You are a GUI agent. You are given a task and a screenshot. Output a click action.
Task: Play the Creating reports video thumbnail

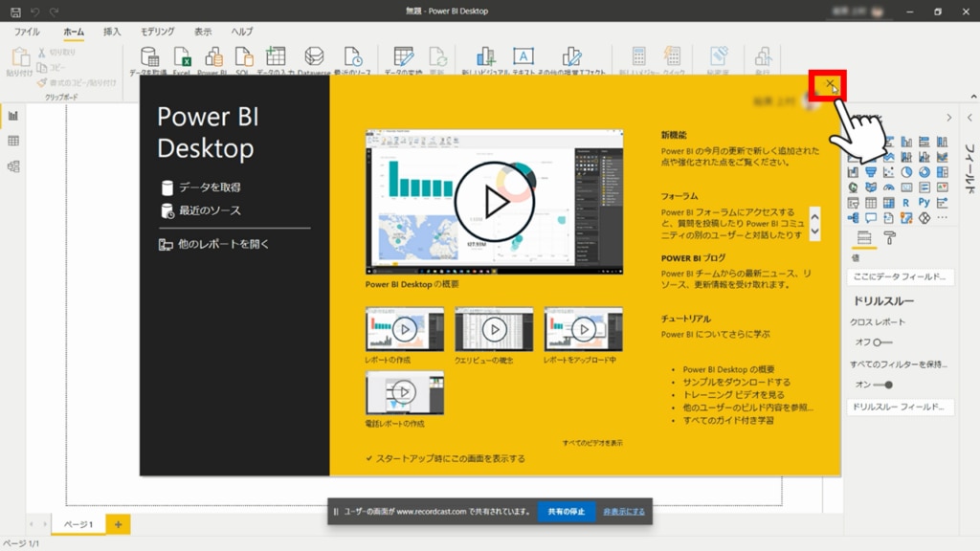[405, 329]
